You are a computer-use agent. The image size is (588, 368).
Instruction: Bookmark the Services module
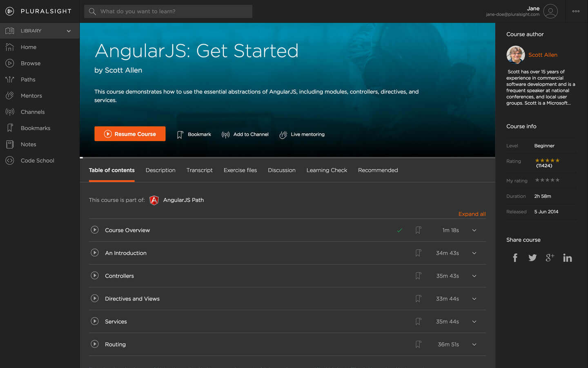418,321
